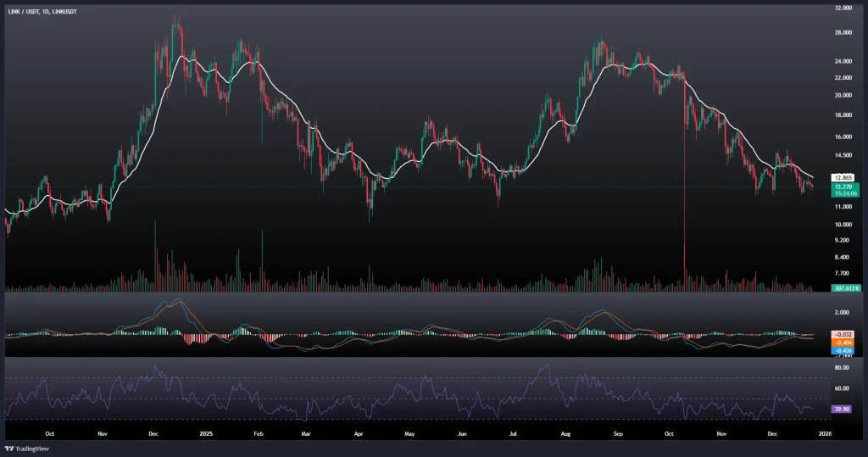Image resolution: width=868 pixels, height=457 pixels.
Task: Click the 2025 marker on time axis
Action: (x=206, y=432)
